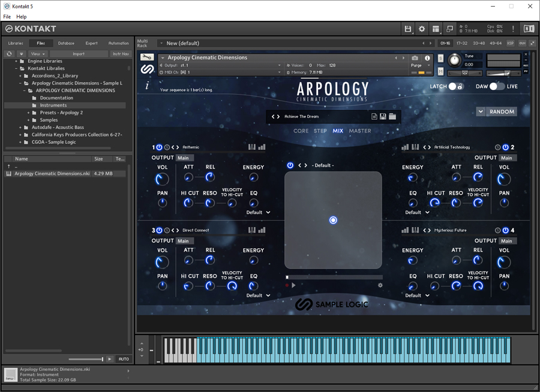
Task: Solo layer 1 with the S button
Action: pos(167,147)
